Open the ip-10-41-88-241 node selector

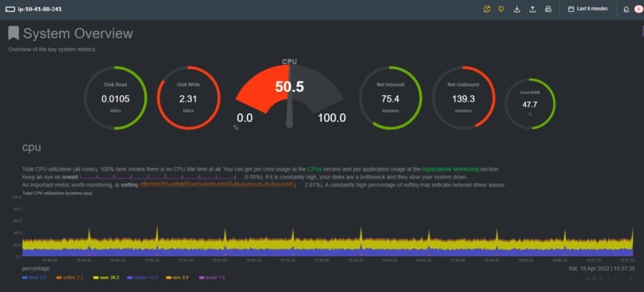(x=34, y=9)
